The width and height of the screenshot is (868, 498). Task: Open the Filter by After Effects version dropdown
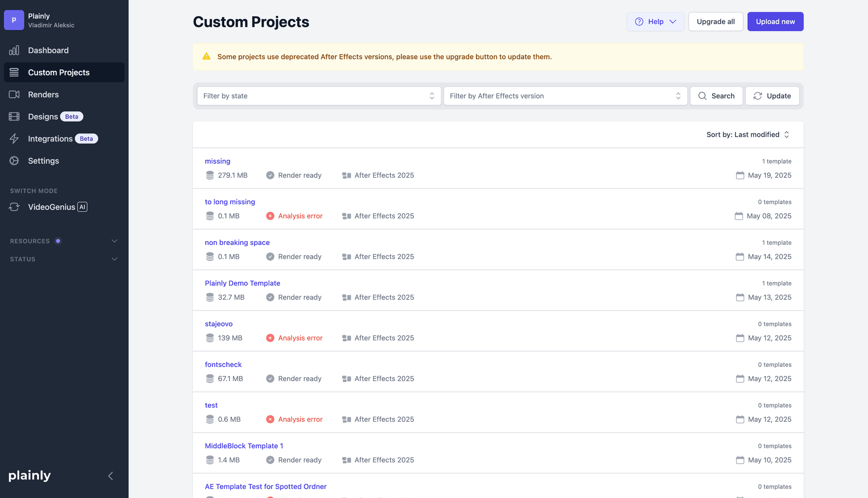565,96
